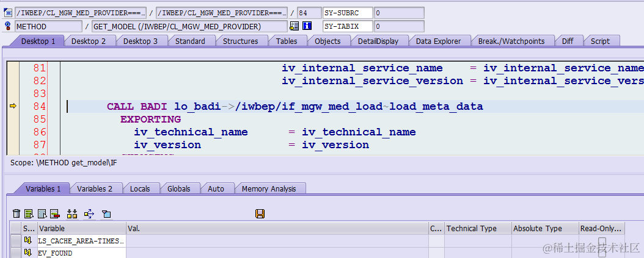This screenshot has width=644, height=258.
Task: Click the SY-SUBRC value field showing 0
Action: tap(399, 13)
